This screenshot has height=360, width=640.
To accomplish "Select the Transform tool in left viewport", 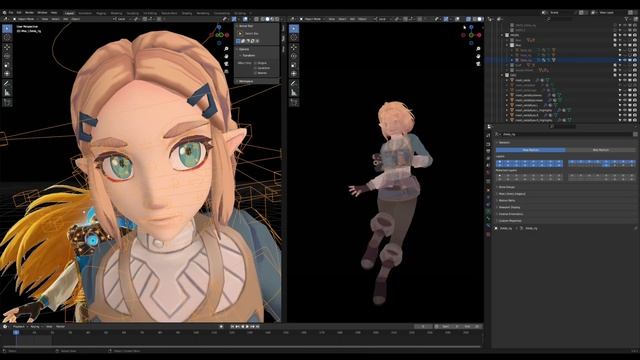I will click(x=7, y=74).
